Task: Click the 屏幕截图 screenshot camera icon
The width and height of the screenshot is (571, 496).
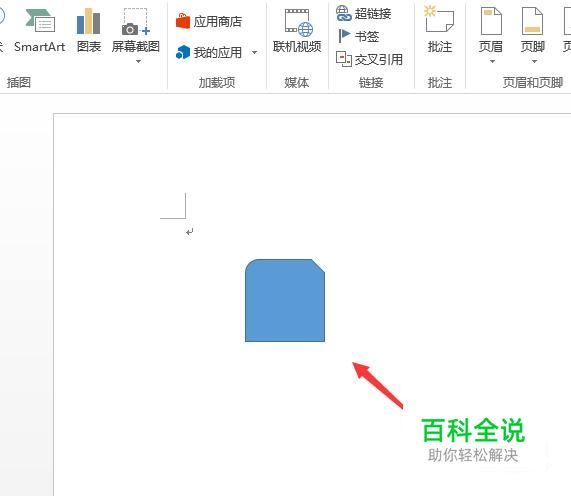Action: [135, 22]
